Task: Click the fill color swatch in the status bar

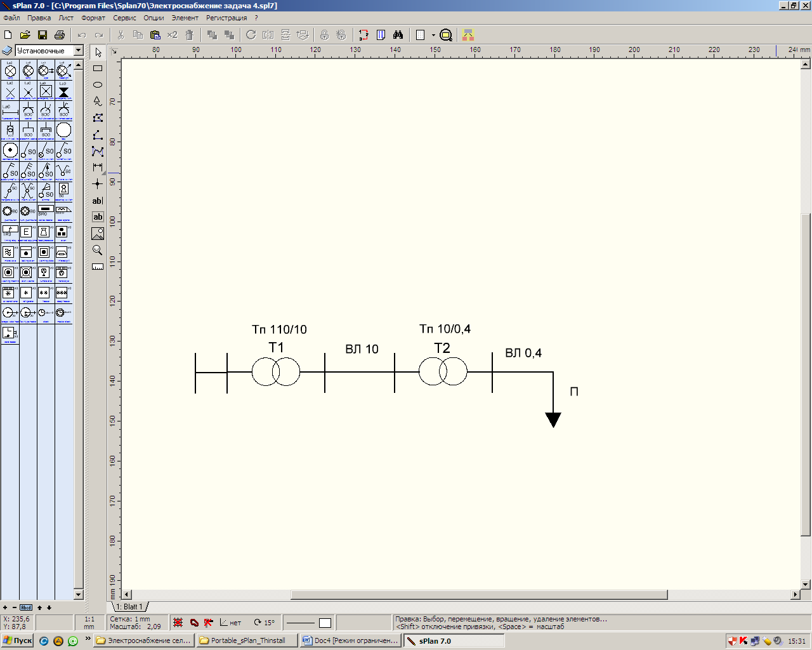Action: click(325, 623)
